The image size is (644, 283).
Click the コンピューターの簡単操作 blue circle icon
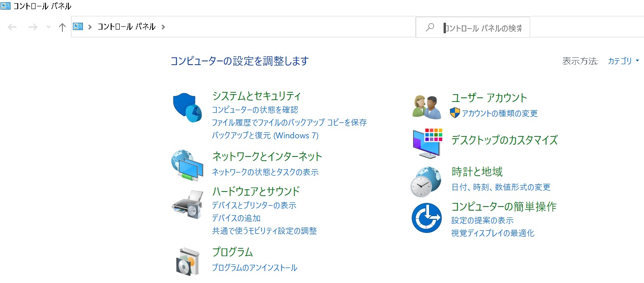[427, 218]
